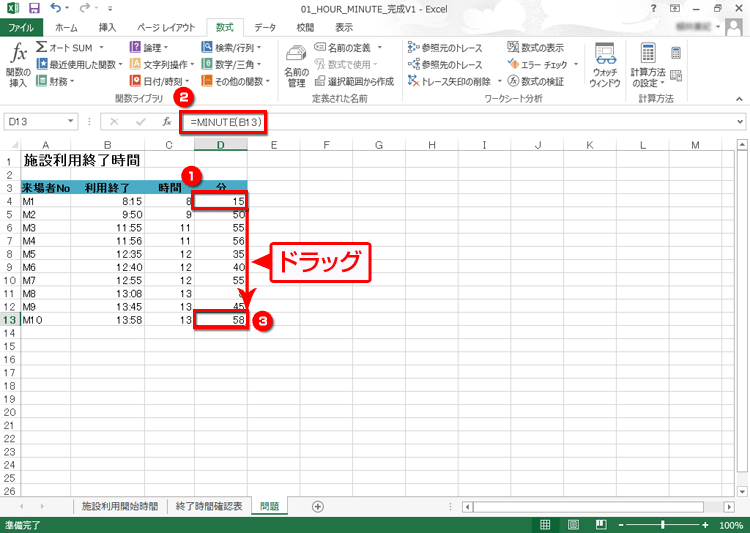
Task: Click エラー チェック button
Action: [x=538, y=64]
